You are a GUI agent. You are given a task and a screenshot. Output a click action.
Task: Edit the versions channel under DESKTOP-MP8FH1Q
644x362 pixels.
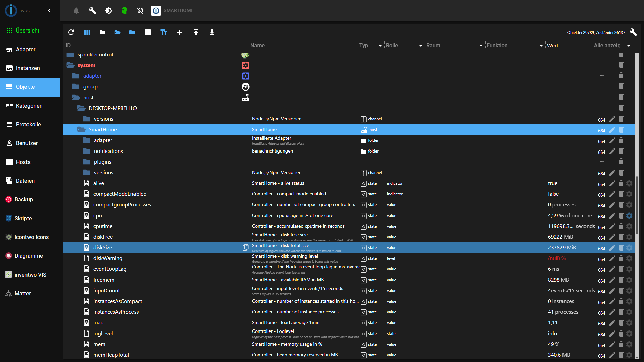pos(612,119)
